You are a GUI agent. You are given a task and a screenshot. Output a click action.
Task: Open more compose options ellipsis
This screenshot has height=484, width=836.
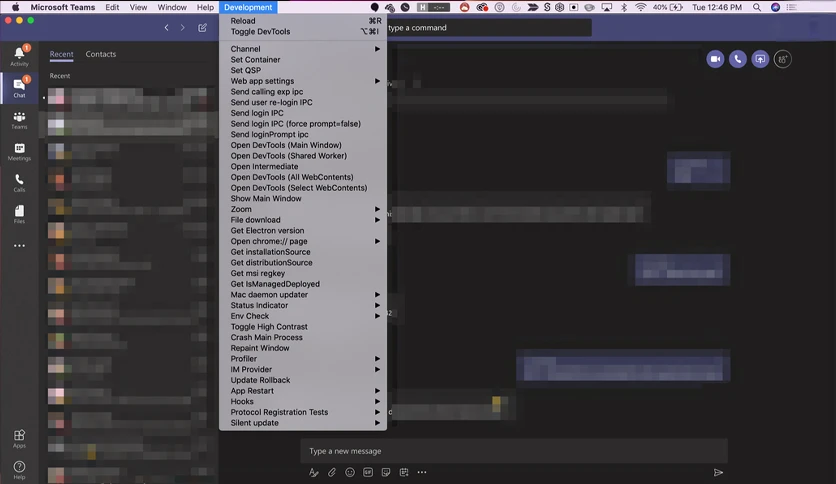point(422,472)
